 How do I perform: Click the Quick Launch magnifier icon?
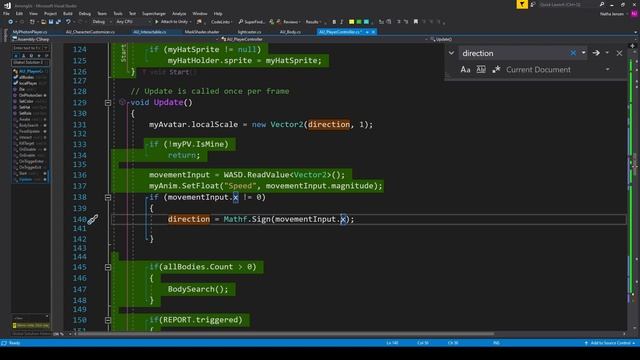click(602, 4)
